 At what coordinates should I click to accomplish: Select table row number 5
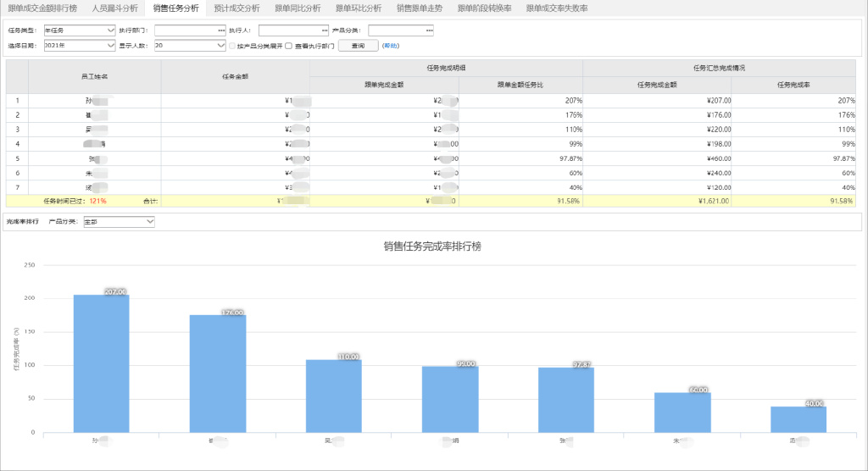pyautogui.click(x=17, y=158)
